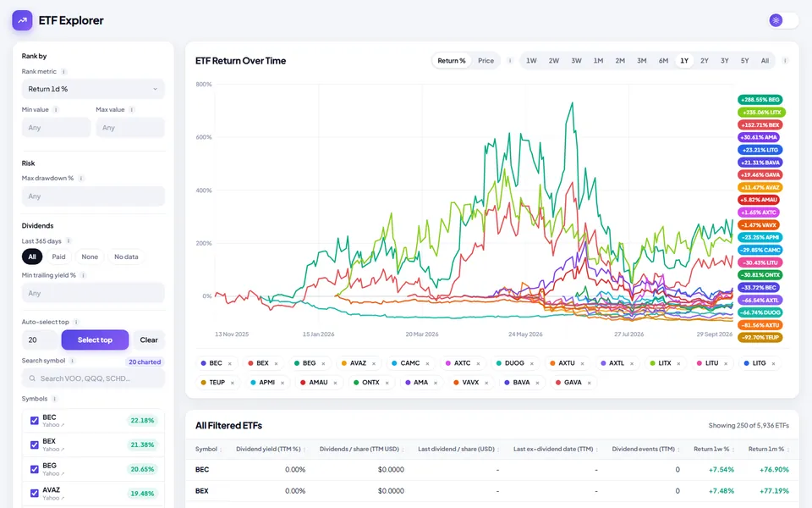Remove LITX chip from the chart
The image size is (812, 508).
[x=678, y=364]
